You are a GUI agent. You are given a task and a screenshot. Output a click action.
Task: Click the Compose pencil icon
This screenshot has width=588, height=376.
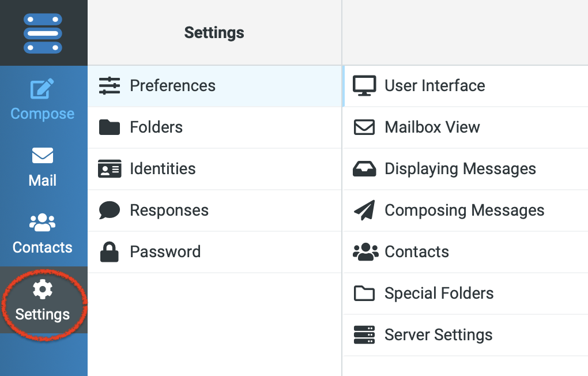click(x=42, y=89)
